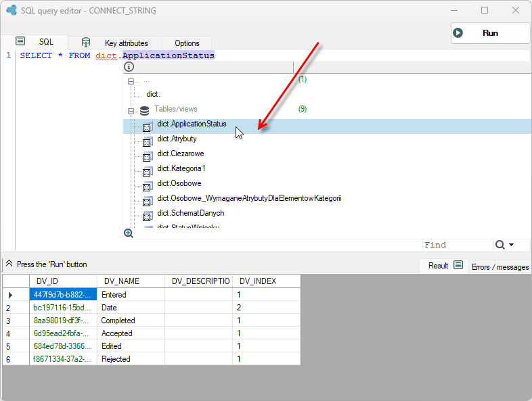Click row header number 6
The width and height of the screenshot is (532, 401).
[16, 359]
